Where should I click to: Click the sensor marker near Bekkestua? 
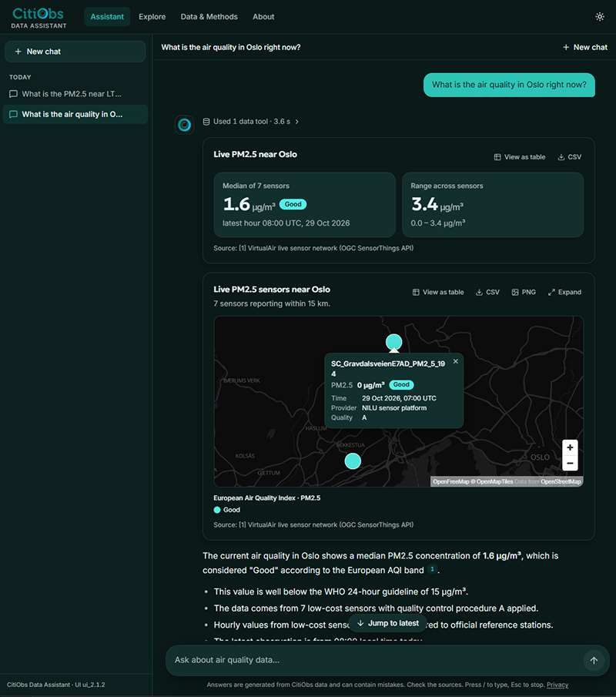[x=353, y=461]
